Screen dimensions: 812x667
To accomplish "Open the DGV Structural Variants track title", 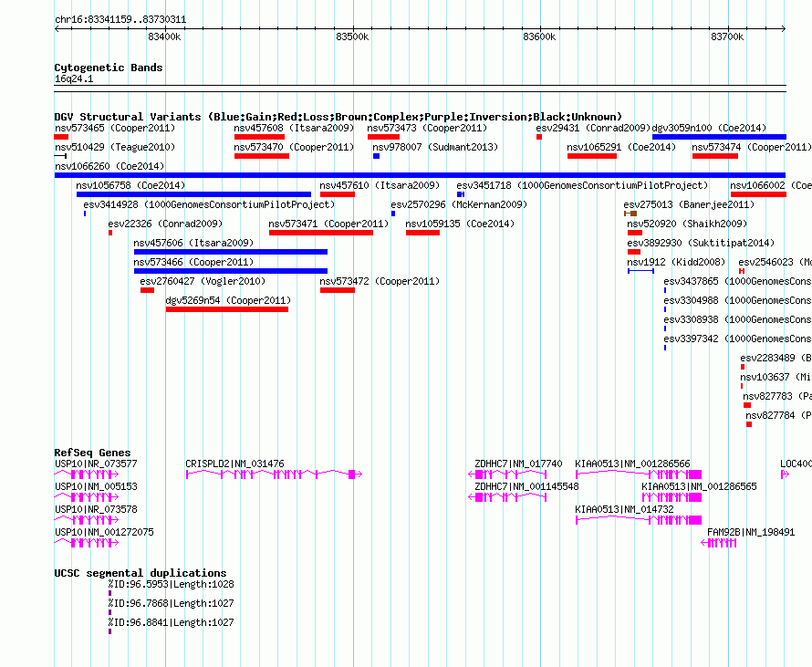I will (x=338, y=117).
